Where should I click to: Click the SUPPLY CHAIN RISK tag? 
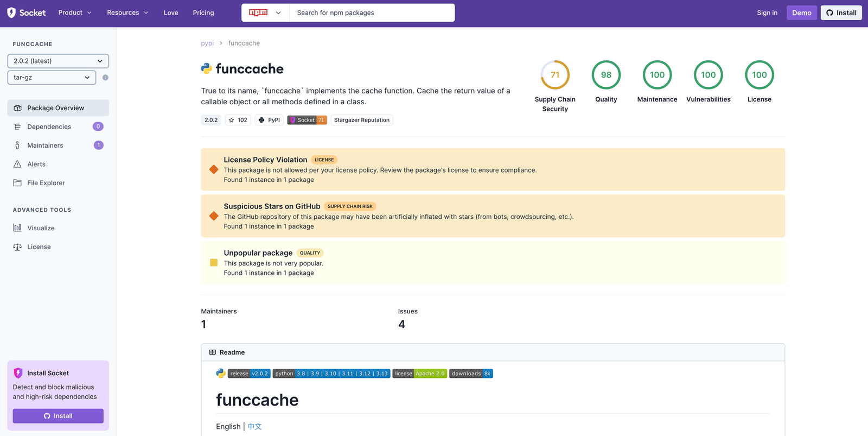pos(350,206)
